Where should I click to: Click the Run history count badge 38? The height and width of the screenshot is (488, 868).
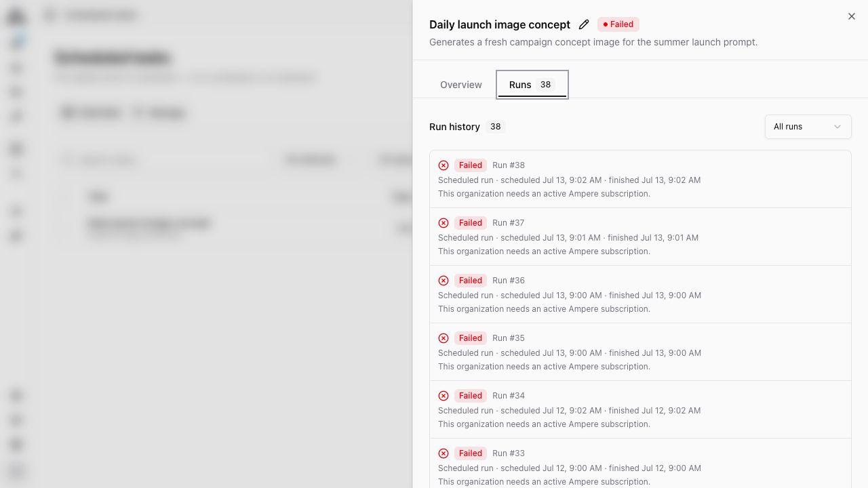coord(495,127)
